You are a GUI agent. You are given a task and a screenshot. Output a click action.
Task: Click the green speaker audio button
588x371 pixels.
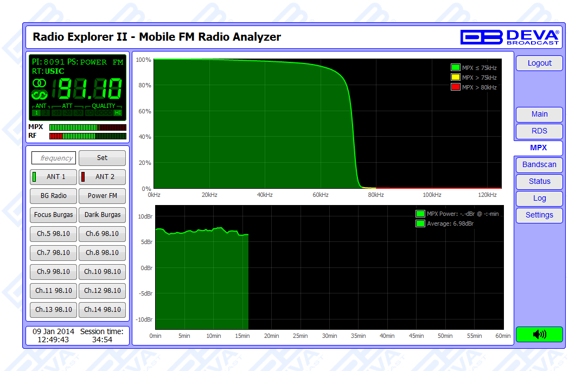pos(539,335)
